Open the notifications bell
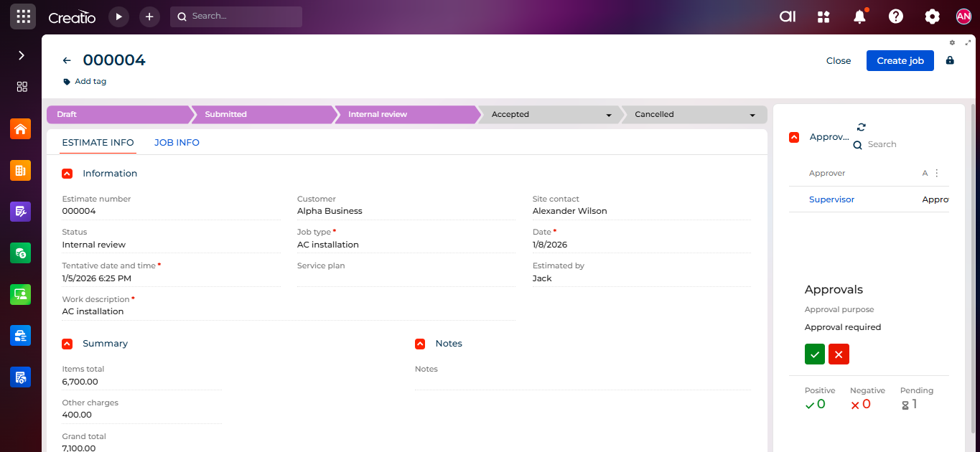 859,17
